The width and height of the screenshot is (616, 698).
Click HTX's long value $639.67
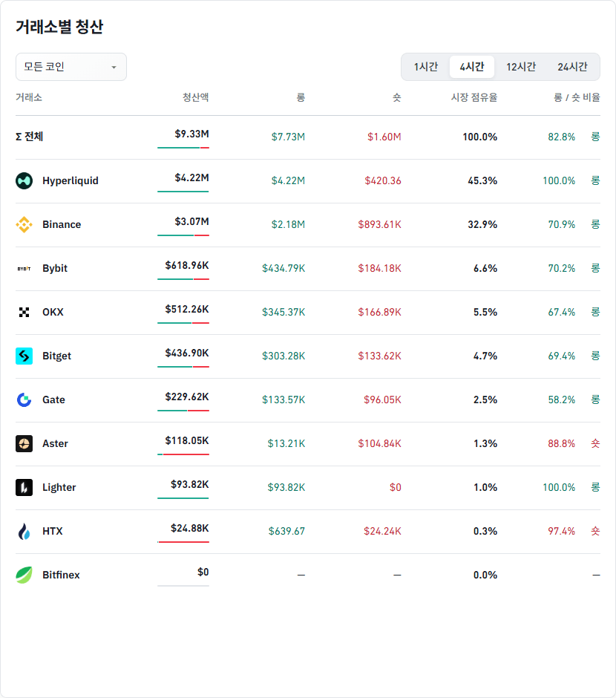coord(287,531)
